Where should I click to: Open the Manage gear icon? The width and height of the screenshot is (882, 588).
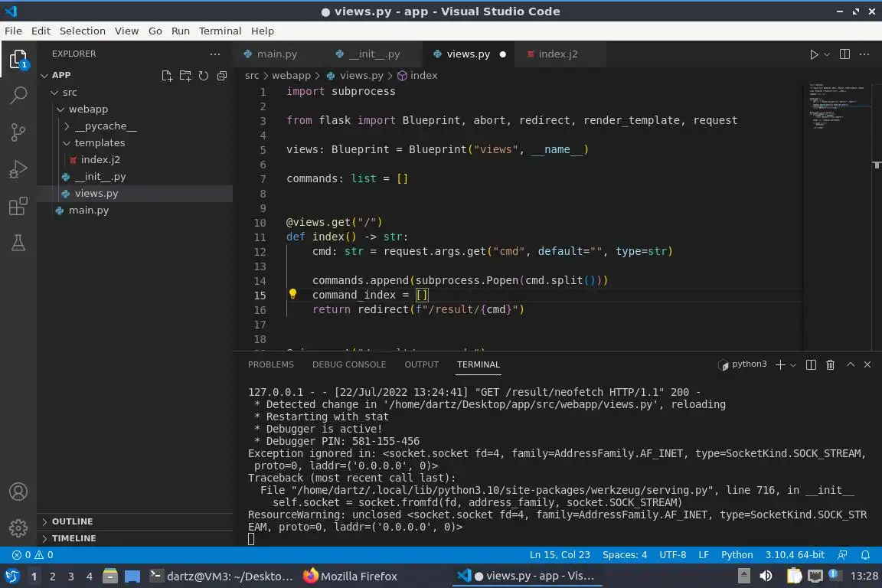pos(18,528)
